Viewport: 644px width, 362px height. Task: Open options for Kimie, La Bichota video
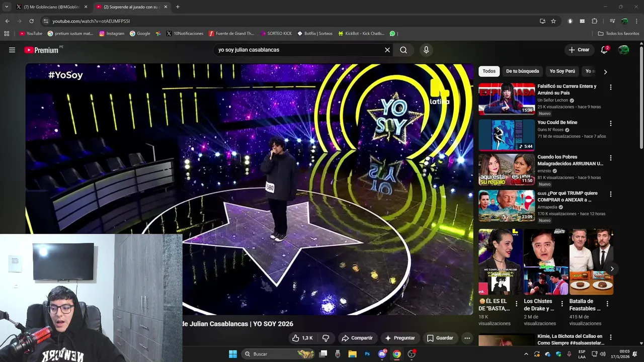pyautogui.click(x=611, y=337)
